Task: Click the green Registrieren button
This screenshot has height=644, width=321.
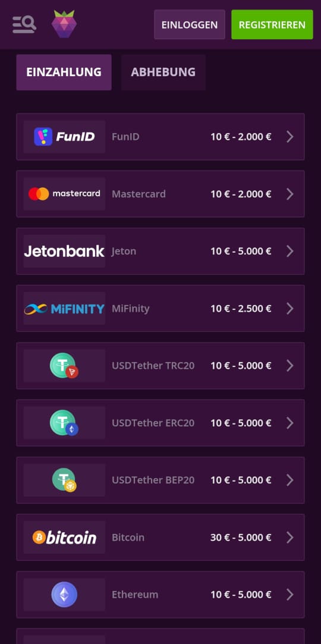Action: pyautogui.click(x=272, y=24)
